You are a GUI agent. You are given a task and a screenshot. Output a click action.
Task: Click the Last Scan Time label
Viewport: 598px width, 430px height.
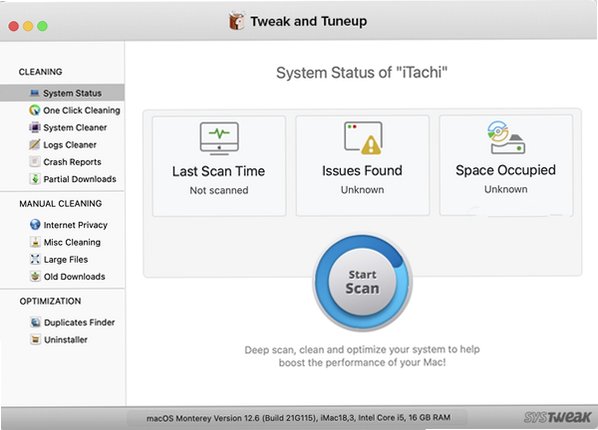tap(219, 171)
